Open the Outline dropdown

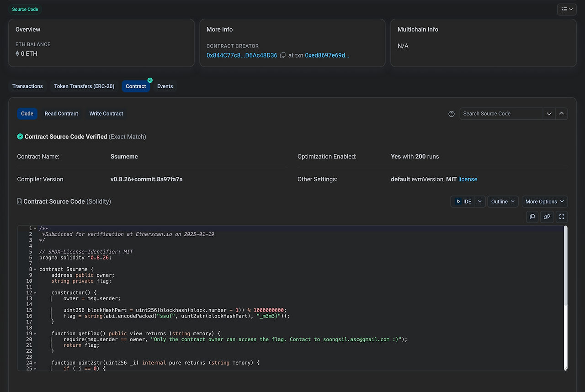[x=503, y=201]
